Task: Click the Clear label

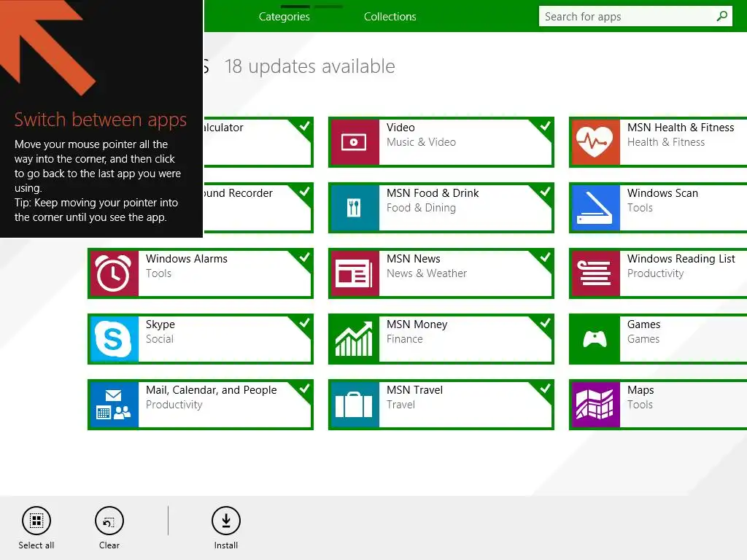Action: (x=109, y=545)
